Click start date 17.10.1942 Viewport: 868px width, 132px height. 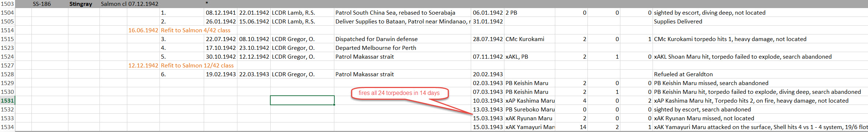coord(221,48)
